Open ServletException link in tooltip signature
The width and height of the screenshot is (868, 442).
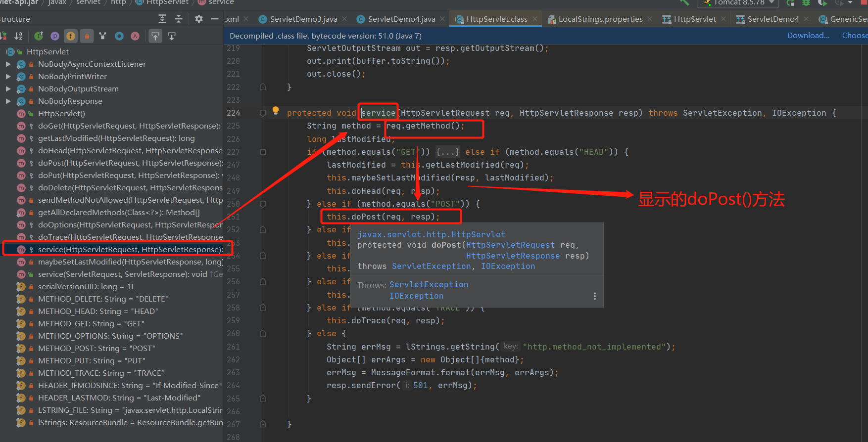click(x=432, y=266)
